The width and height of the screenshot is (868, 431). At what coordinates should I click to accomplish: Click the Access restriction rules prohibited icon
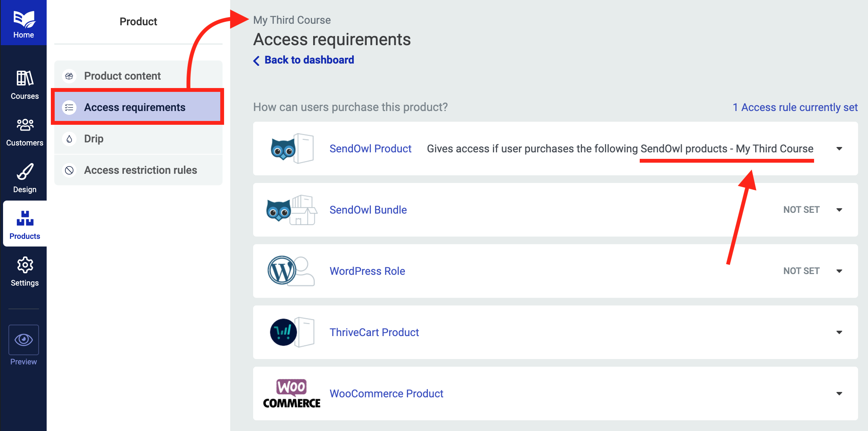69,170
